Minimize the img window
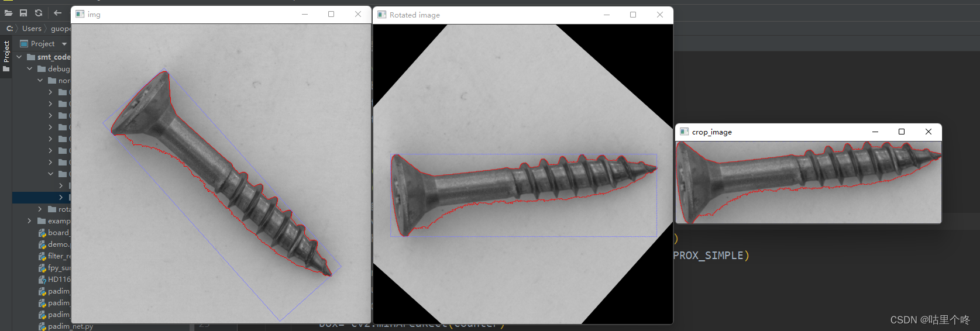The width and height of the screenshot is (980, 331). [x=305, y=14]
